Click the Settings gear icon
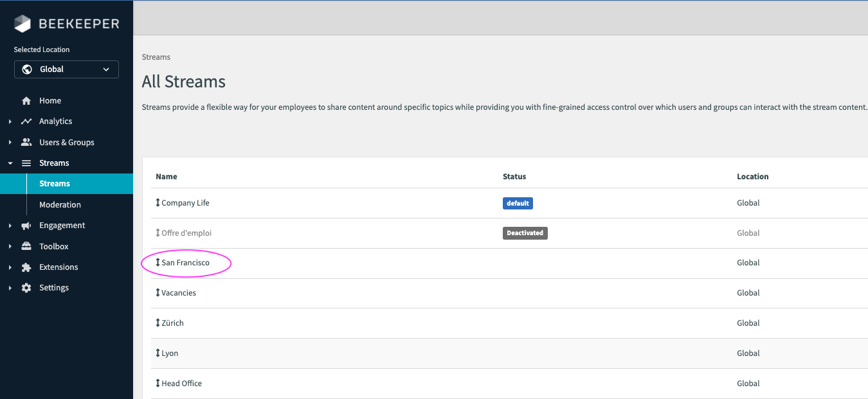 tap(26, 288)
